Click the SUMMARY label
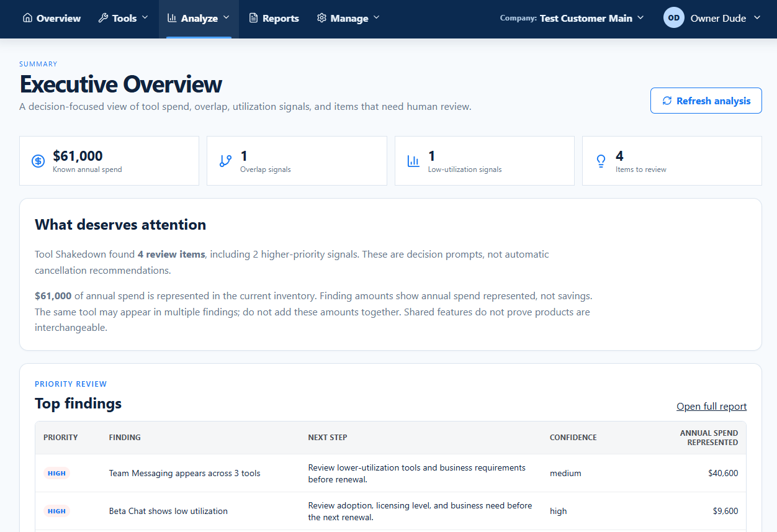 coord(38,64)
